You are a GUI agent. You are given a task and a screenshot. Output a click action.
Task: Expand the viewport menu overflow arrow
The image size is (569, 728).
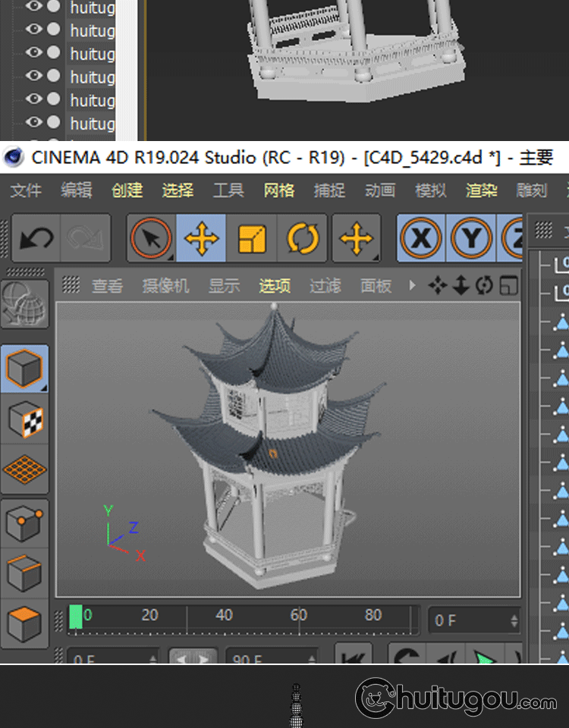pos(413,285)
